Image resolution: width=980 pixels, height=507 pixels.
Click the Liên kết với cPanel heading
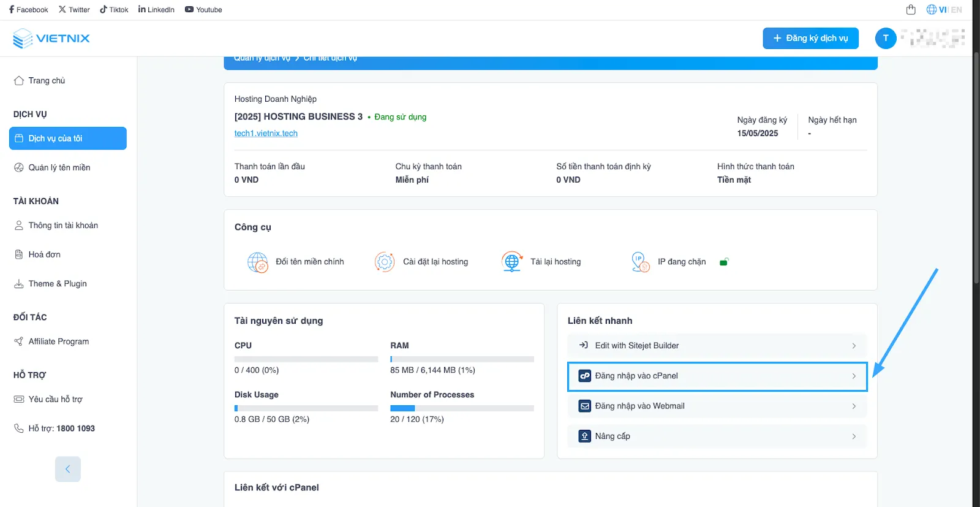[x=277, y=487]
